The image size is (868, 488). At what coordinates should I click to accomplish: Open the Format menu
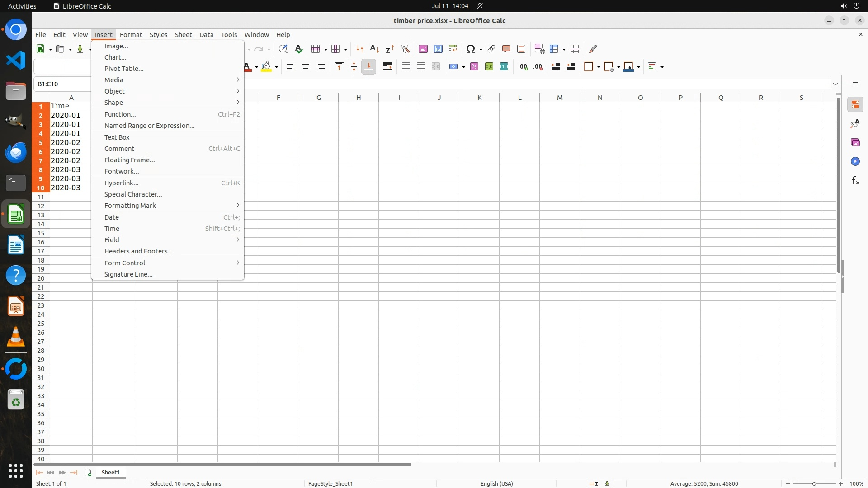[x=131, y=35]
